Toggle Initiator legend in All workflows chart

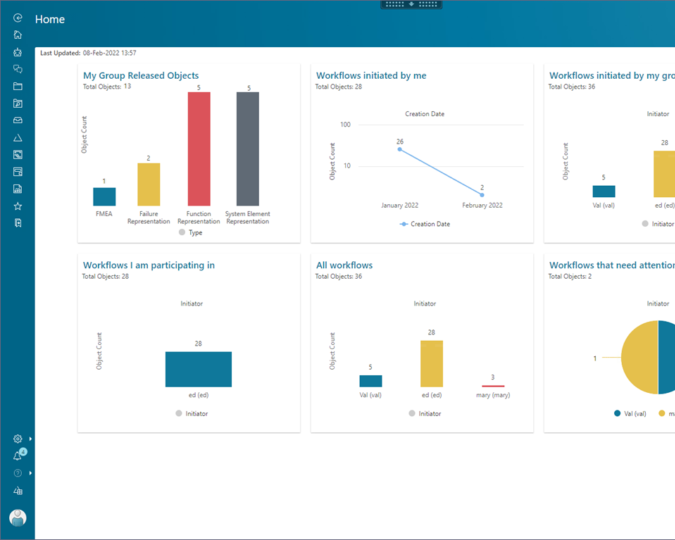pos(424,413)
